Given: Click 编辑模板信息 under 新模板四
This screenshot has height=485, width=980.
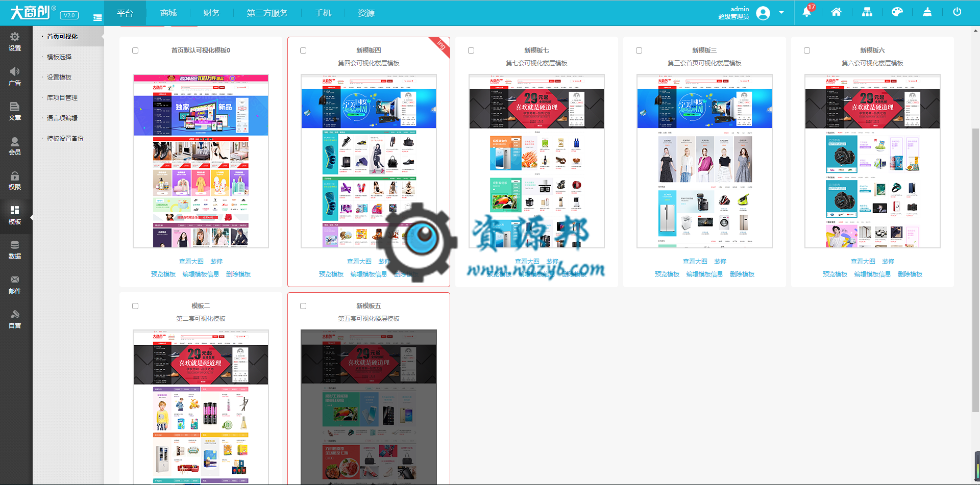Looking at the screenshot, I should [369, 274].
